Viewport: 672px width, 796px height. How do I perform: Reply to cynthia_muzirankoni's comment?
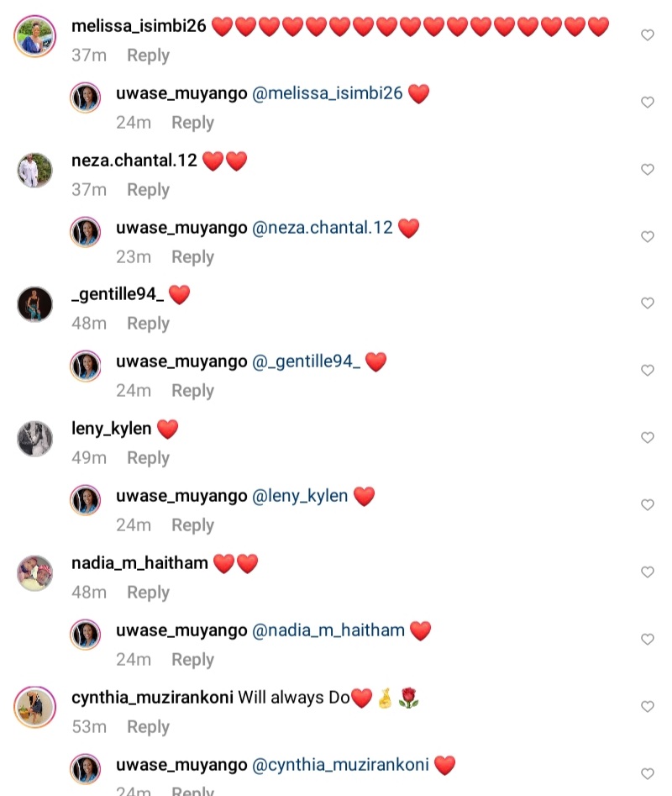148,727
